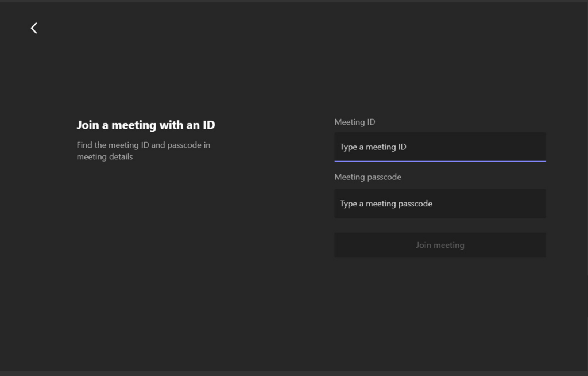This screenshot has height=376, width=588.
Task: Click the 'Meeting passcode' label text
Action: 367,177
